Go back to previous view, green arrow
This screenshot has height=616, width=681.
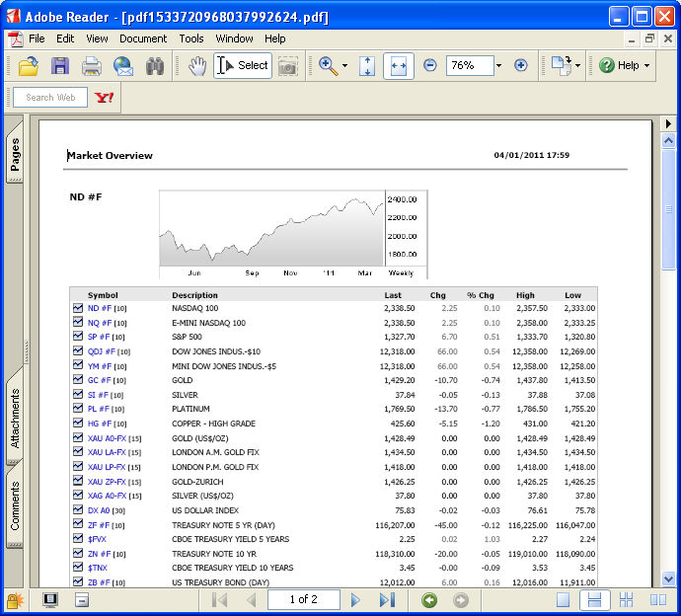tap(429, 600)
